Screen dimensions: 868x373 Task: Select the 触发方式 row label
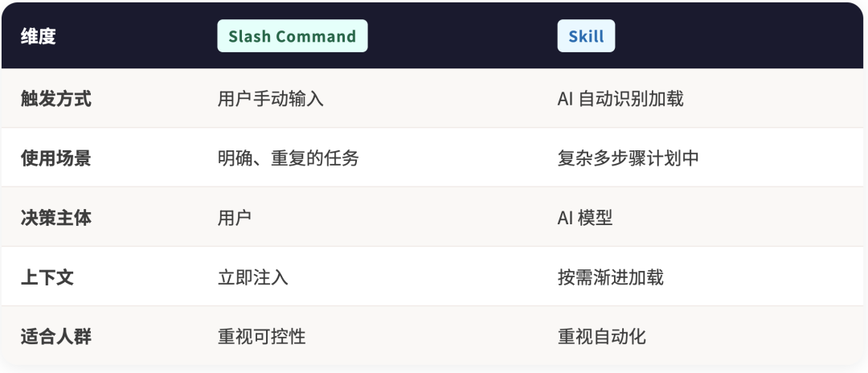[x=56, y=99]
